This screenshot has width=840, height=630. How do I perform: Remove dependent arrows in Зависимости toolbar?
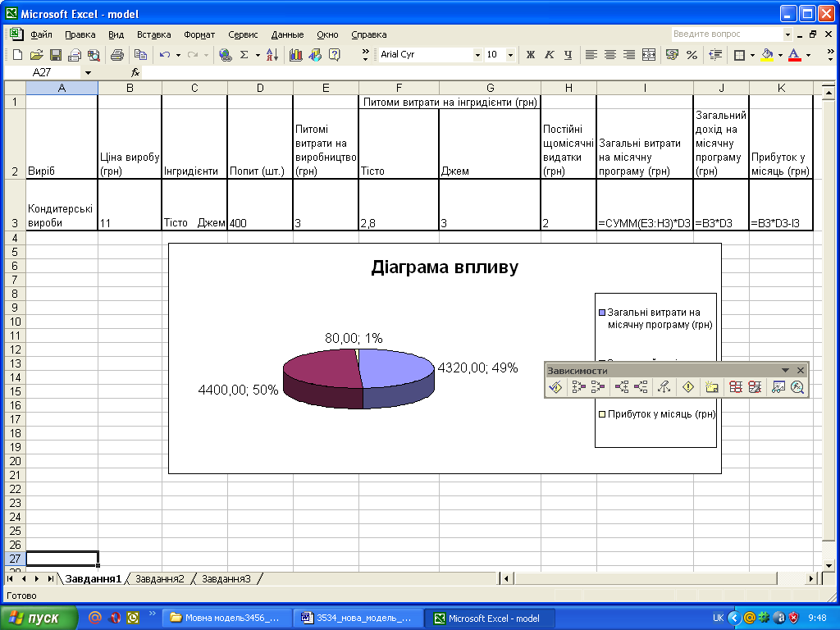(x=640, y=387)
